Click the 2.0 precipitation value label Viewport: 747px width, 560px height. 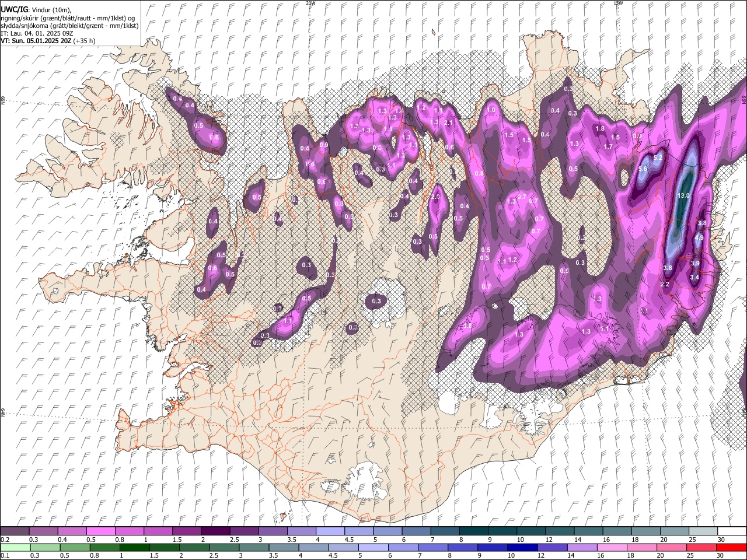click(435, 197)
